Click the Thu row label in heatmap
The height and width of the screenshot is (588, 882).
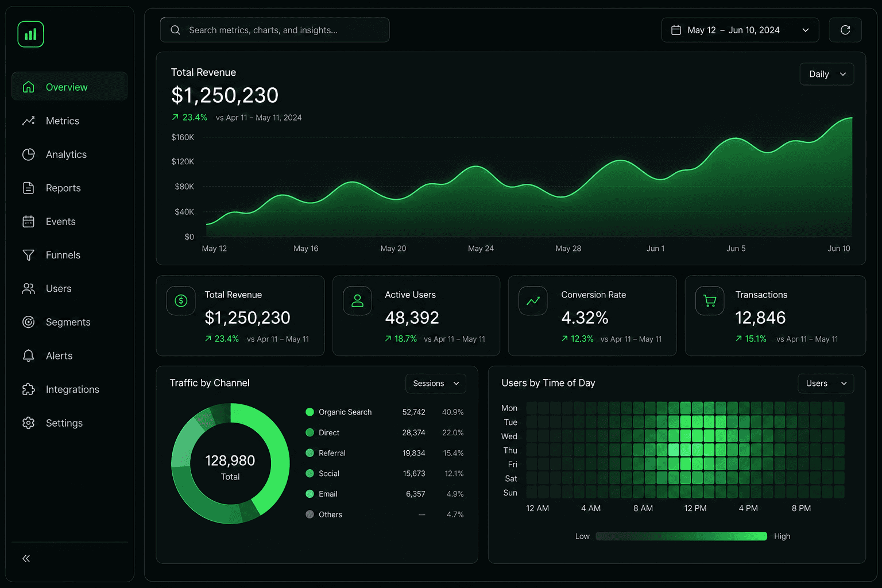pos(510,451)
